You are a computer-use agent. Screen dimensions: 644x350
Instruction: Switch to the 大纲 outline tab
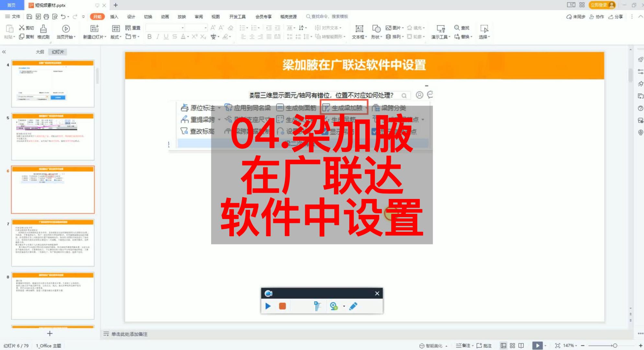pos(40,52)
